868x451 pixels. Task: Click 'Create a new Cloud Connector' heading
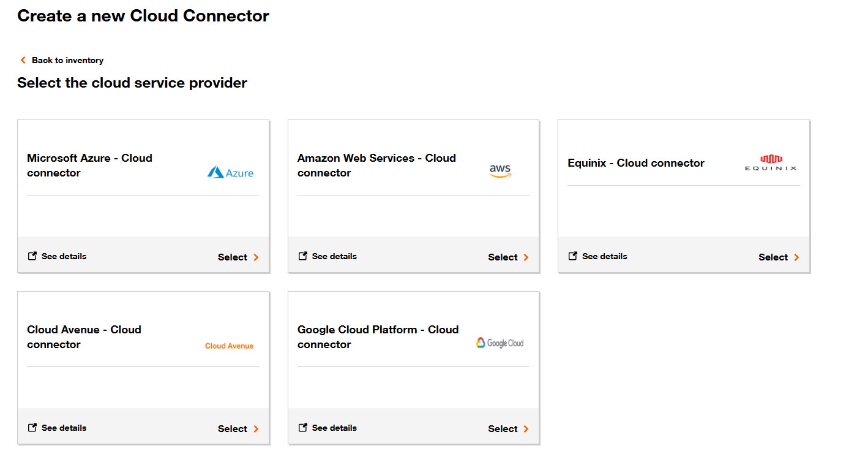point(143,16)
